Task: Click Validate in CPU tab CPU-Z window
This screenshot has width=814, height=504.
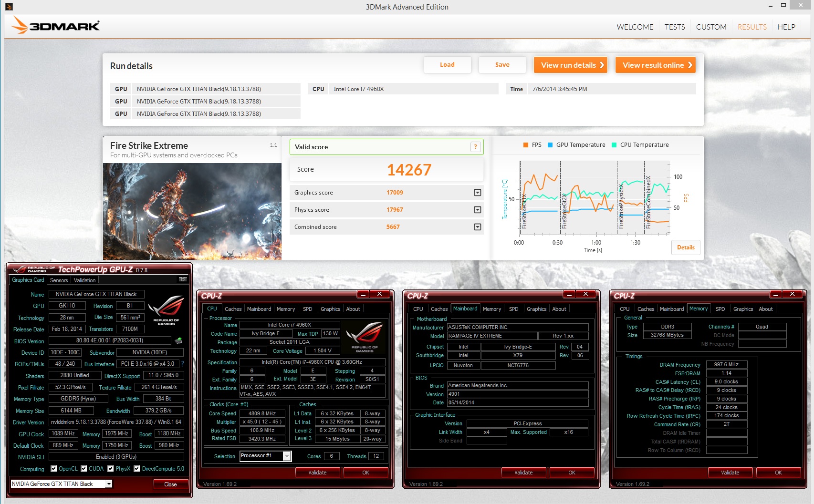Action: pyautogui.click(x=317, y=473)
